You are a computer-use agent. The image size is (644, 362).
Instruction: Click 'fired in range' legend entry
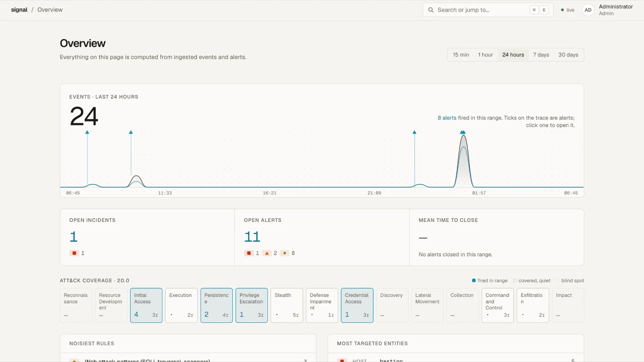[489, 280]
